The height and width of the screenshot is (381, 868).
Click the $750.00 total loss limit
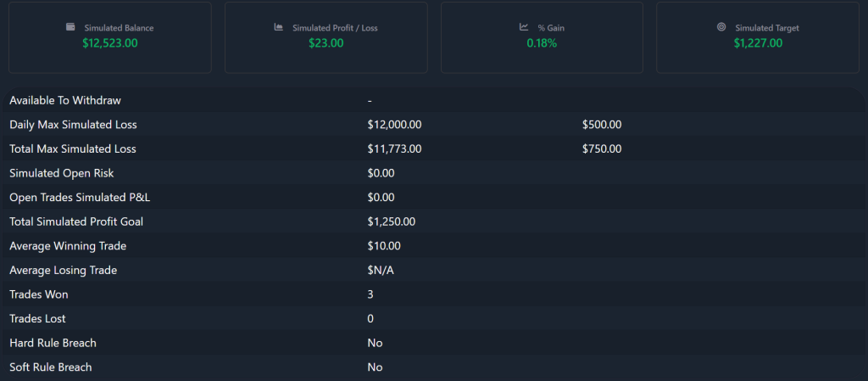(x=602, y=149)
